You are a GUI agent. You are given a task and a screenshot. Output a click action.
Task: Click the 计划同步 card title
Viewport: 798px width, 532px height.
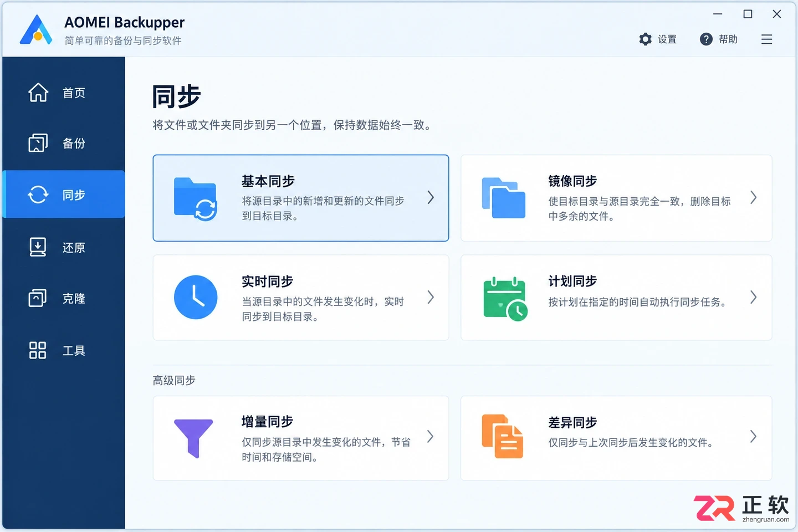[x=572, y=282]
